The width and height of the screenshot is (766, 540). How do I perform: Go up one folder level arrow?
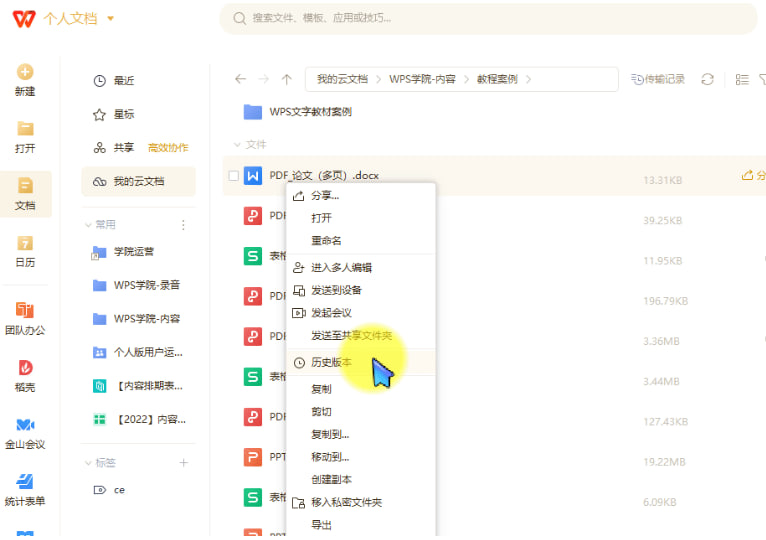click(287, 79)
